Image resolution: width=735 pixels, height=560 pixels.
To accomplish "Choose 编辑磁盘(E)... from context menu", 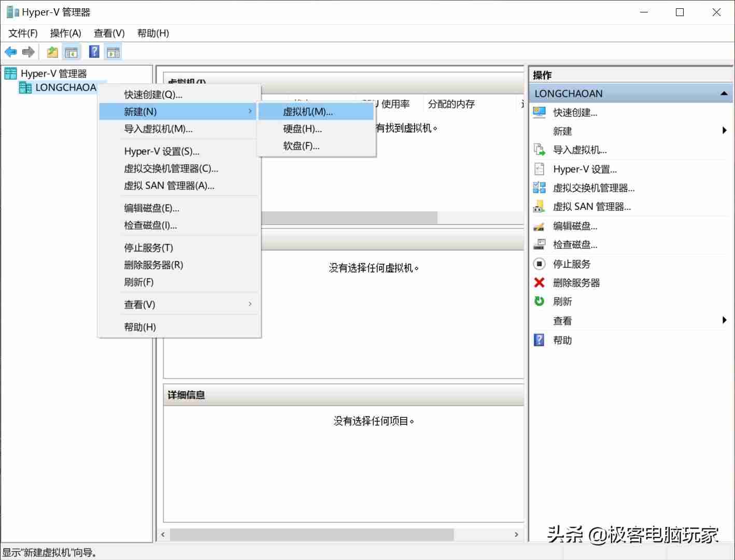I will (179, 208).
